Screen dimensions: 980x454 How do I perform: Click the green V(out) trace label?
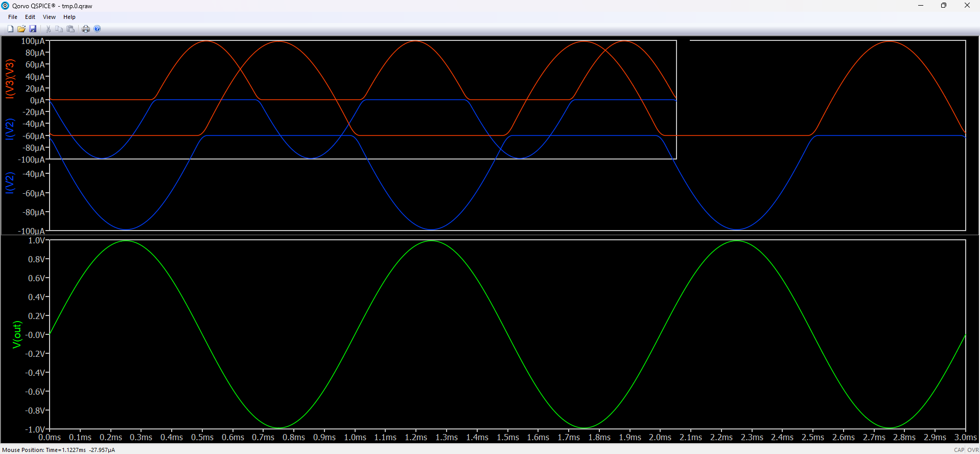coord(17,334)
